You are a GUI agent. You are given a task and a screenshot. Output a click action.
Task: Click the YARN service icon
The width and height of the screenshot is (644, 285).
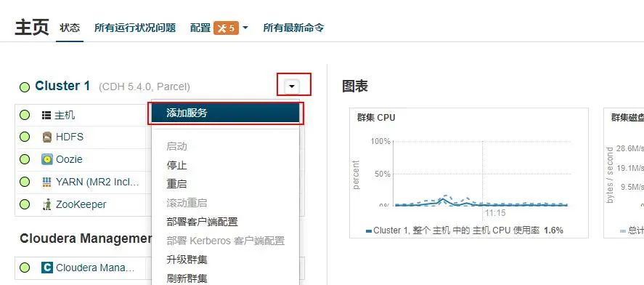(x=47, y=182)
